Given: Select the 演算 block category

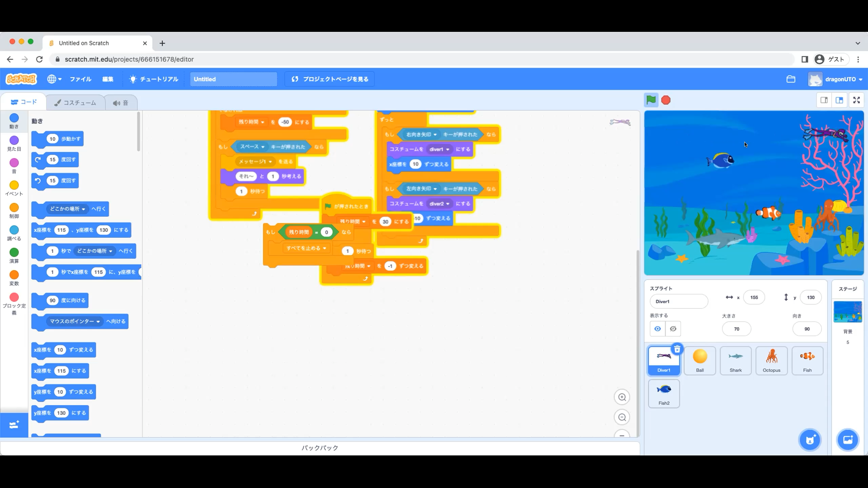Looking at the screenshot, I should (x=14, y=255).
